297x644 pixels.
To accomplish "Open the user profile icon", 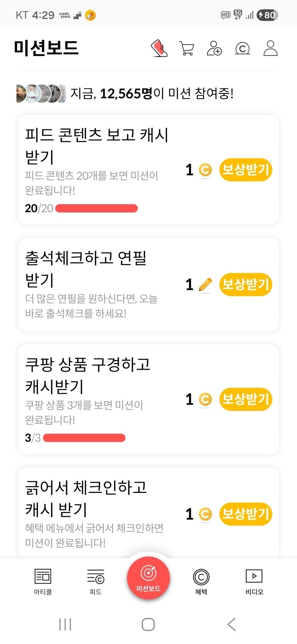I will (271, 48).
